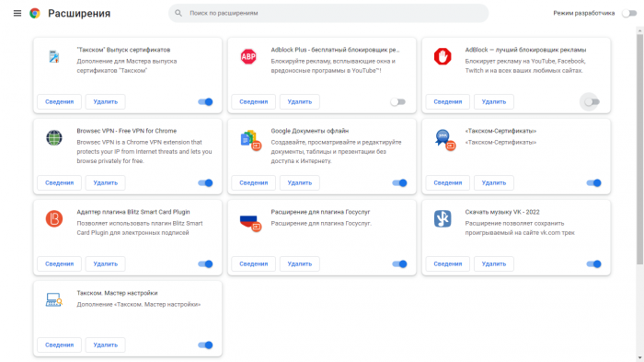Click Удалить for "Такском" Выпуск сертификатов
Image resolution: width=644 pixels, height=362 pixels.
[105, 101]
